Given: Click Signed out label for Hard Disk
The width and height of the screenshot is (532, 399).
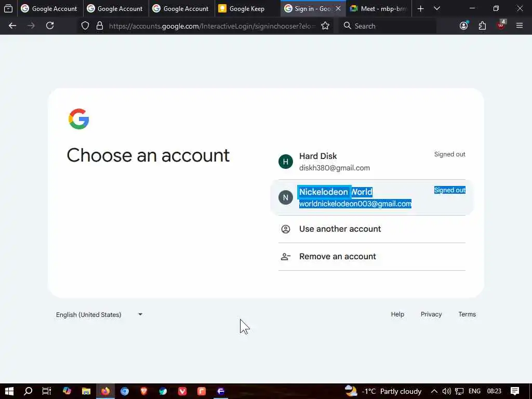Looking at the screenshot, I should pyautogui.click(x=449, y=154).
